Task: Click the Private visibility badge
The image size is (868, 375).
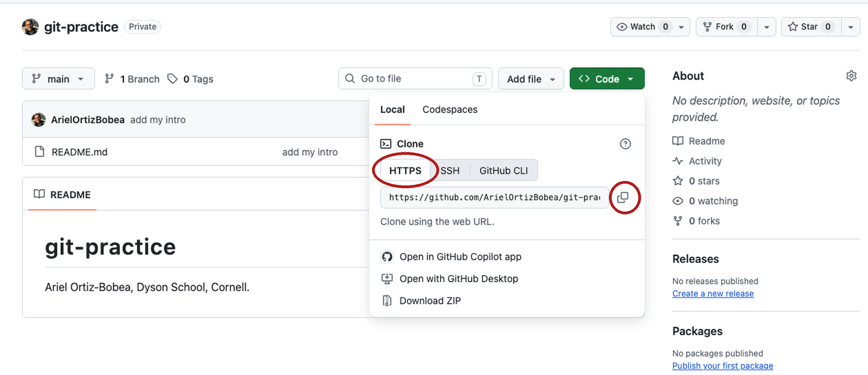Action: tap(143, 27)
